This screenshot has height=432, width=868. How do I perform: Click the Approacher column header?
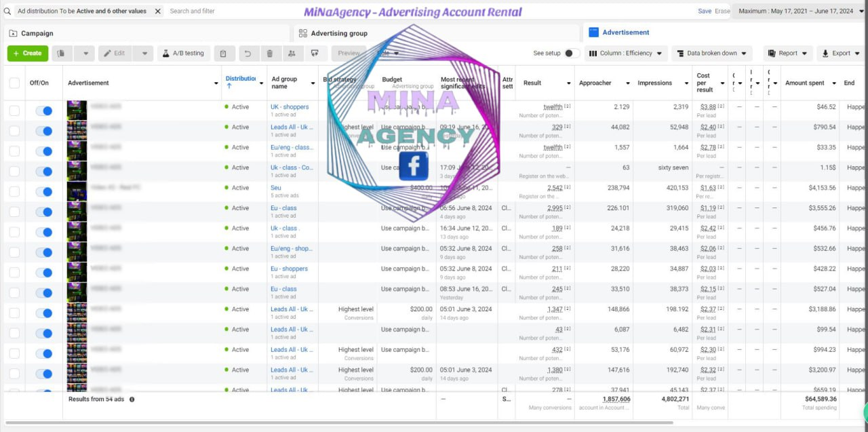[595, 83]
